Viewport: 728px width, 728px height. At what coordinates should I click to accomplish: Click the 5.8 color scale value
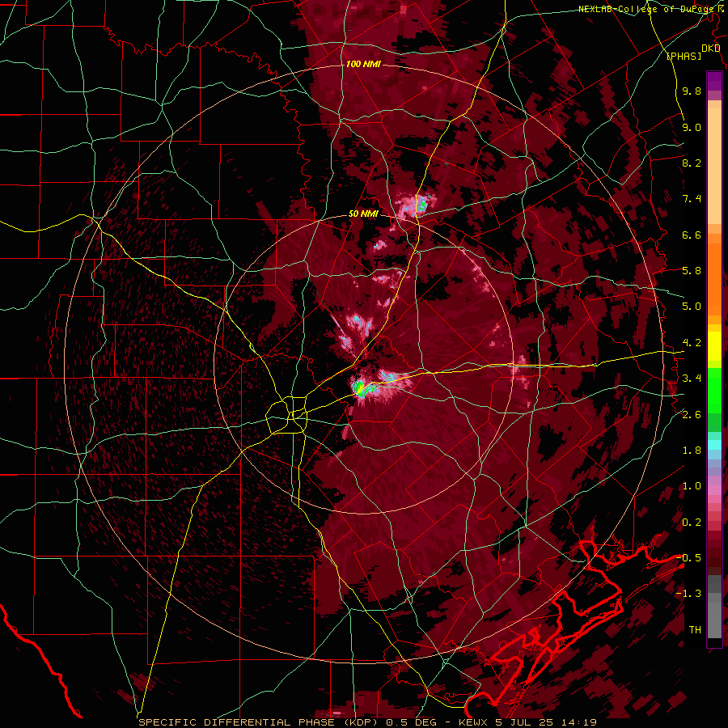click(x=692, y=271)
